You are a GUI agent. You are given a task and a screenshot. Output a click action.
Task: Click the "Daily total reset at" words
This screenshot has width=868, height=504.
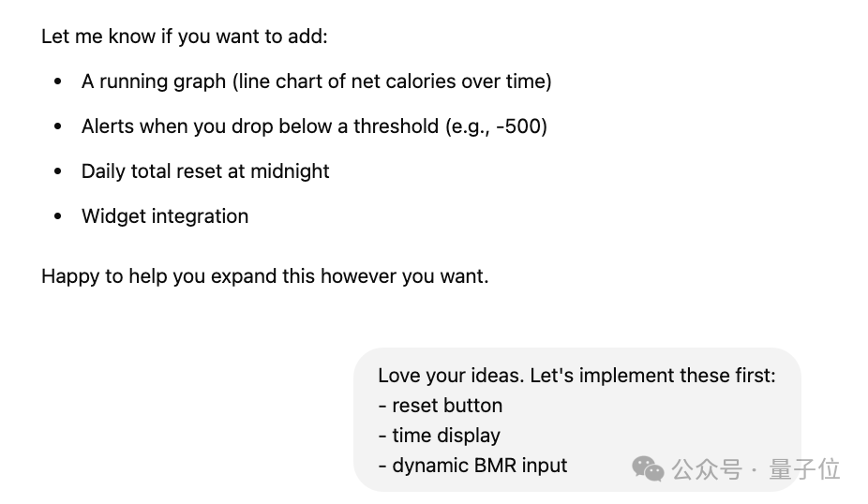163,171
